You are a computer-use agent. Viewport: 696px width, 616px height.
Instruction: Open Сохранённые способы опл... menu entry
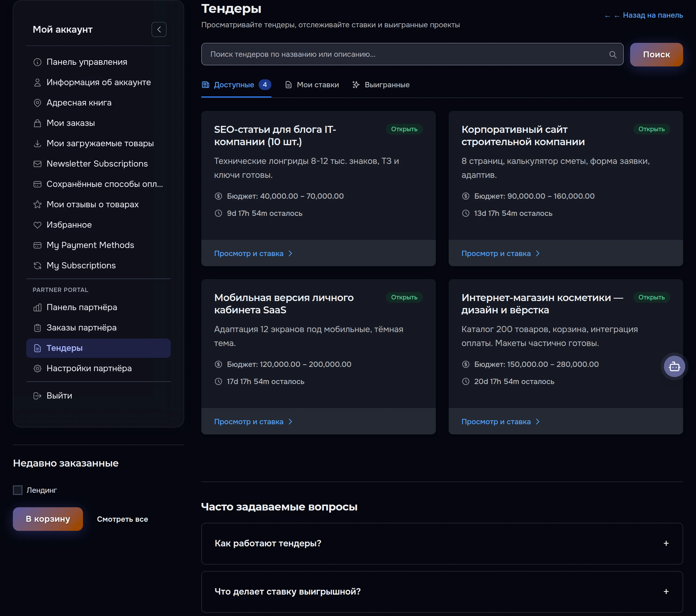[x=99, y=184]
